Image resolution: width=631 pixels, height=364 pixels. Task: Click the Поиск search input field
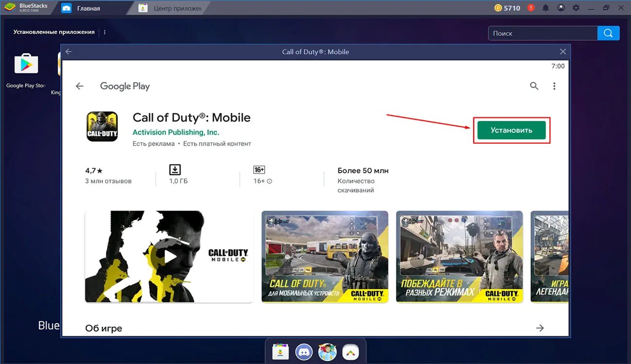click(543, 33)
